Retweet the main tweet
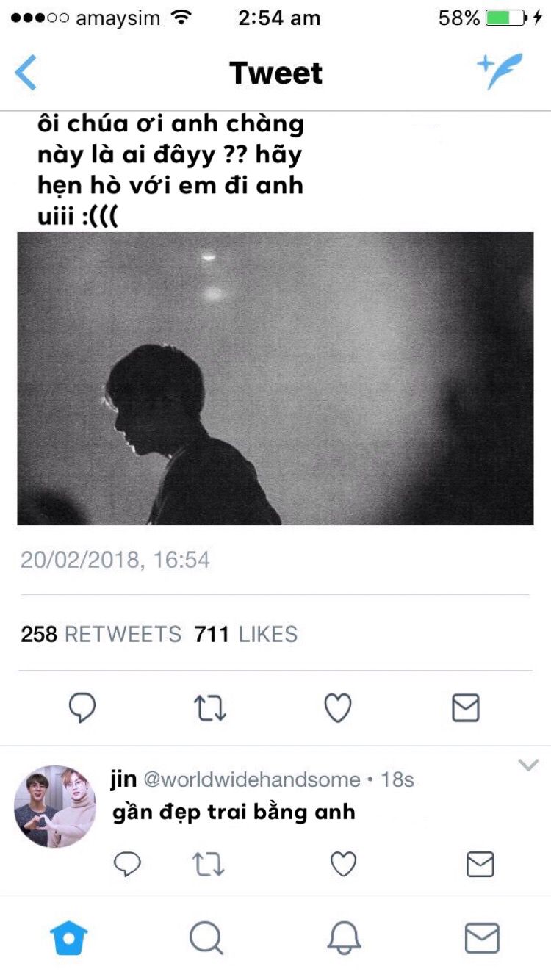 (x=210, y=708)
